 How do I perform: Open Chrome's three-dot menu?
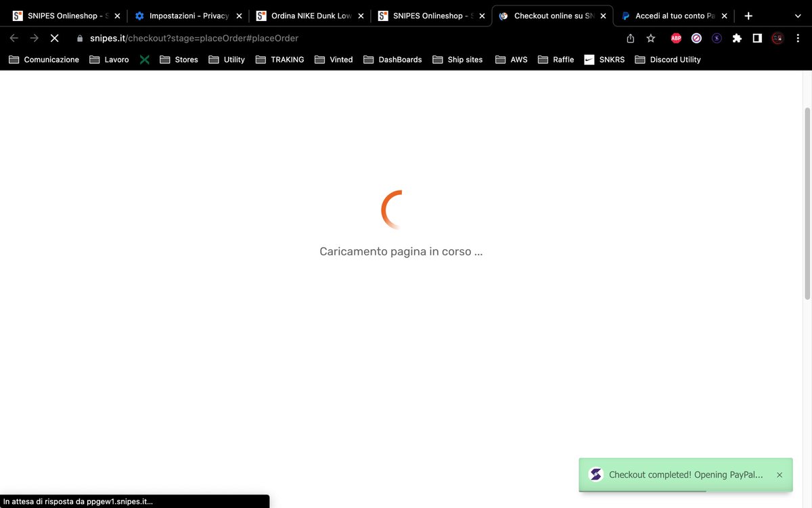798,39
